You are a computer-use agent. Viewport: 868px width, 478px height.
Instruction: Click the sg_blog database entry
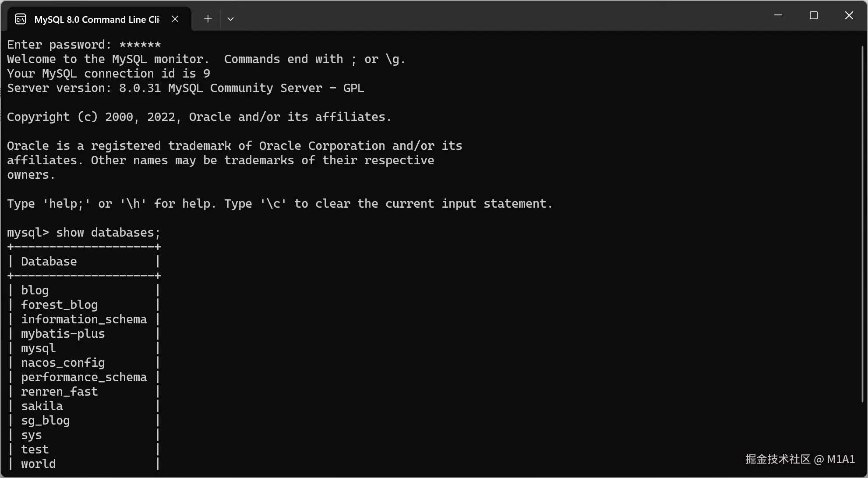[46, 421]
